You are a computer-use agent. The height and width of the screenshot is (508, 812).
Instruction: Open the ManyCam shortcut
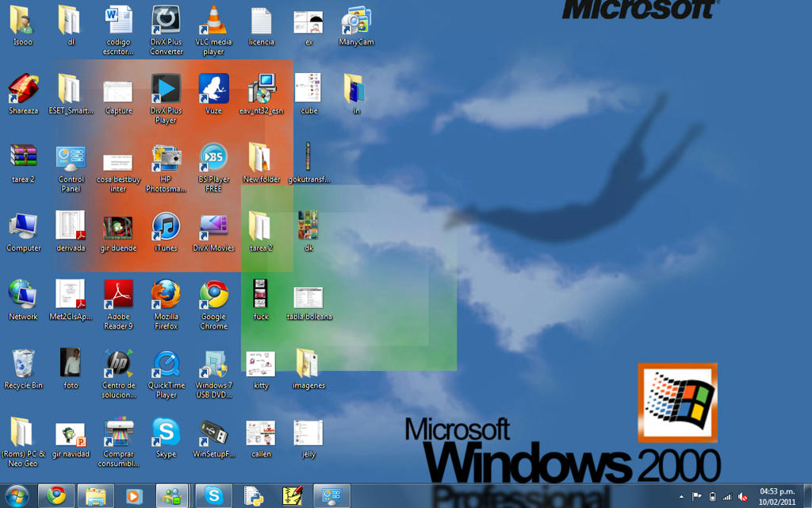pos(356,22)
